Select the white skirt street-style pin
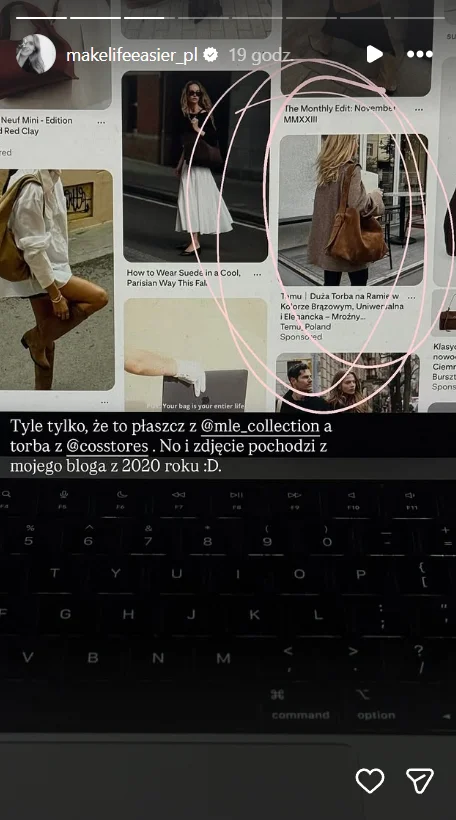The image size is (456, 820). pos(196,166)
